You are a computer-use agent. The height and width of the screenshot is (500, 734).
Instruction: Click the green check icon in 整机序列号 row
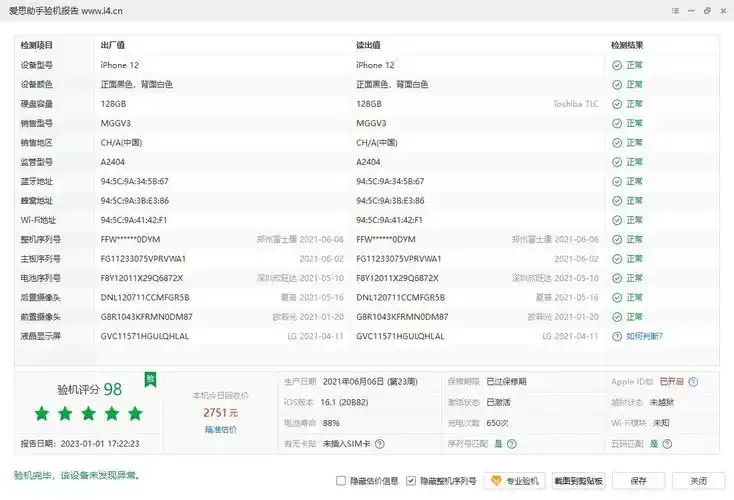point(617,239)
